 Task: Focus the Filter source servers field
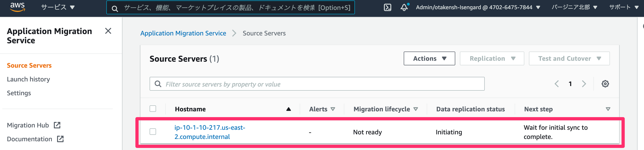point(317,84)
